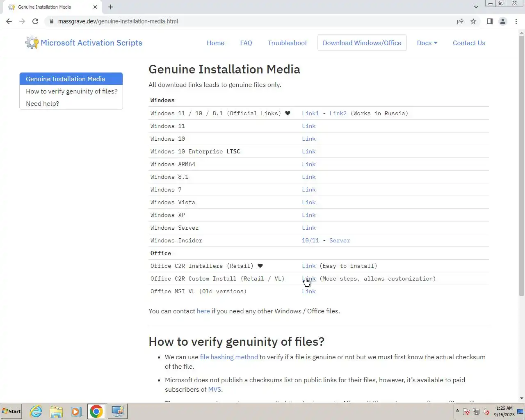The height and width of the screenshot is (420, 525).
Task: Click the page vertical scrollbar thumb
Action: [x=522, y=165]
